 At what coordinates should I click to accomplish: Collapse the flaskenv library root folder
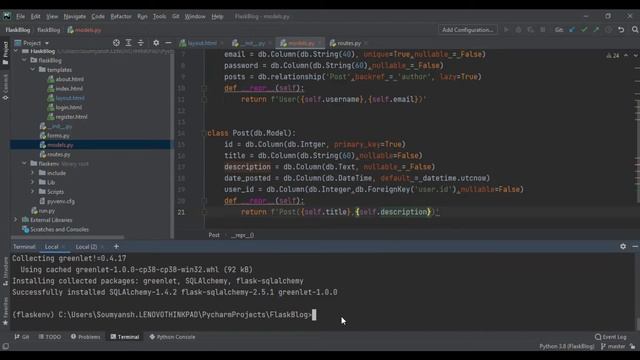point(24,164)
